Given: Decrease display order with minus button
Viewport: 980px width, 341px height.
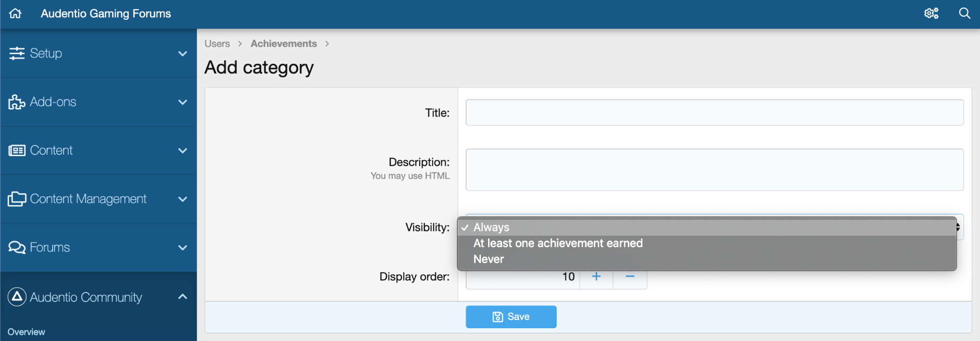Looking at the screenshot, I should [x=630, y=277].
